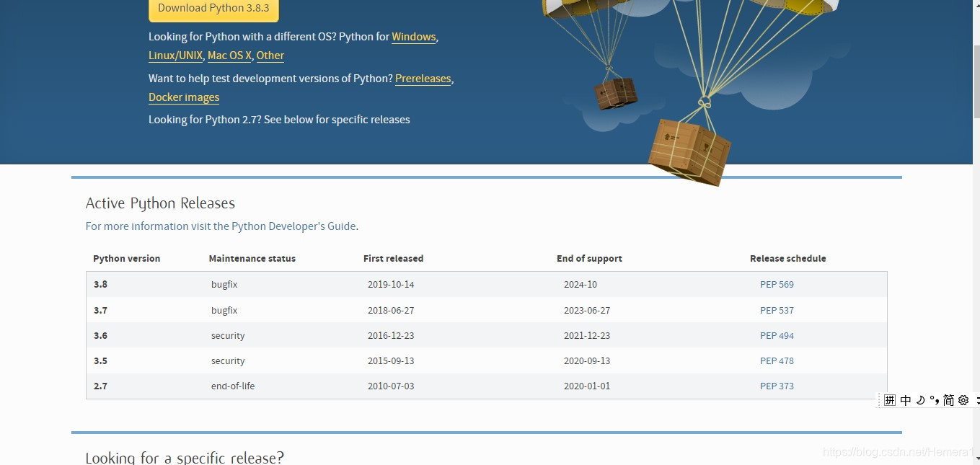Open PEP 478 release schedule
Screen dimensions: 980x465
point(777,361)
